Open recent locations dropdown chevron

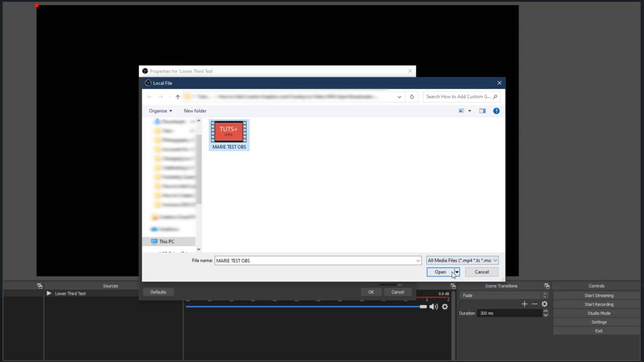pos(170,97)
